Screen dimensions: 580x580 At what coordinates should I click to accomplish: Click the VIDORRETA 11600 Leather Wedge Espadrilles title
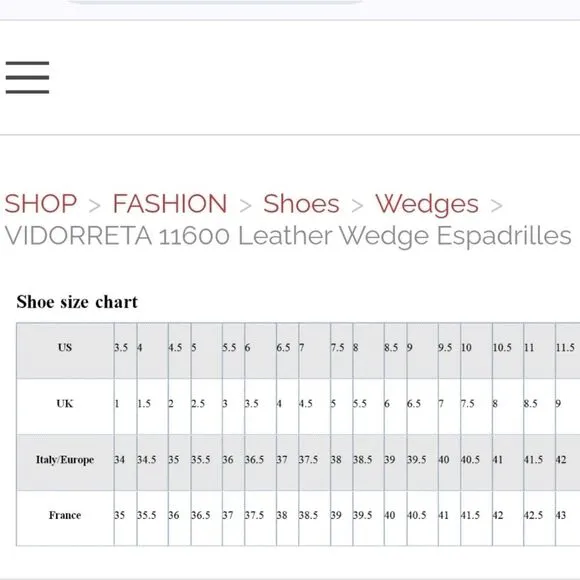coord(288,236)
